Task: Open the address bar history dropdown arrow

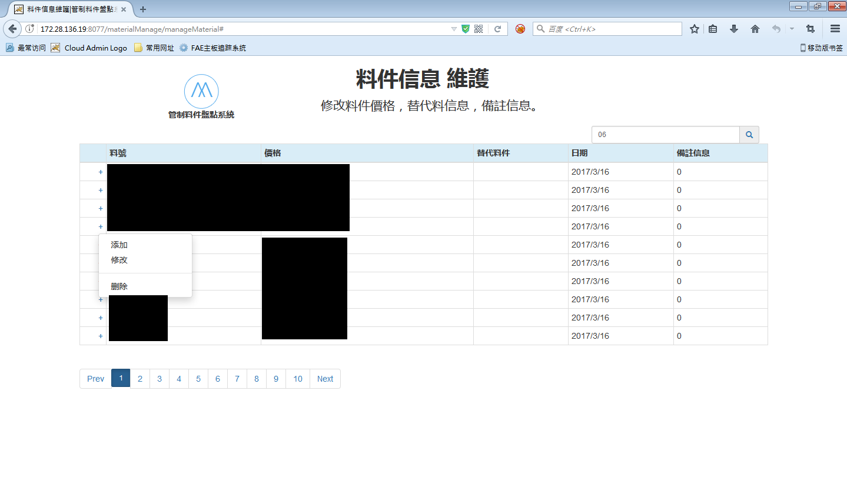Action: 454,29
